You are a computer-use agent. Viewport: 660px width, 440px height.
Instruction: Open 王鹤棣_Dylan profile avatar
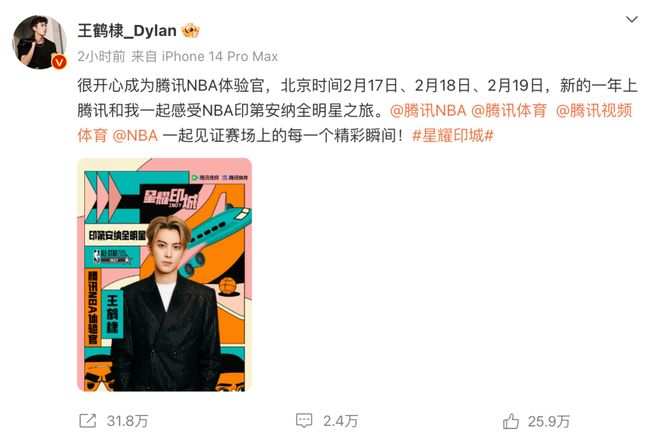click(40, 42)
